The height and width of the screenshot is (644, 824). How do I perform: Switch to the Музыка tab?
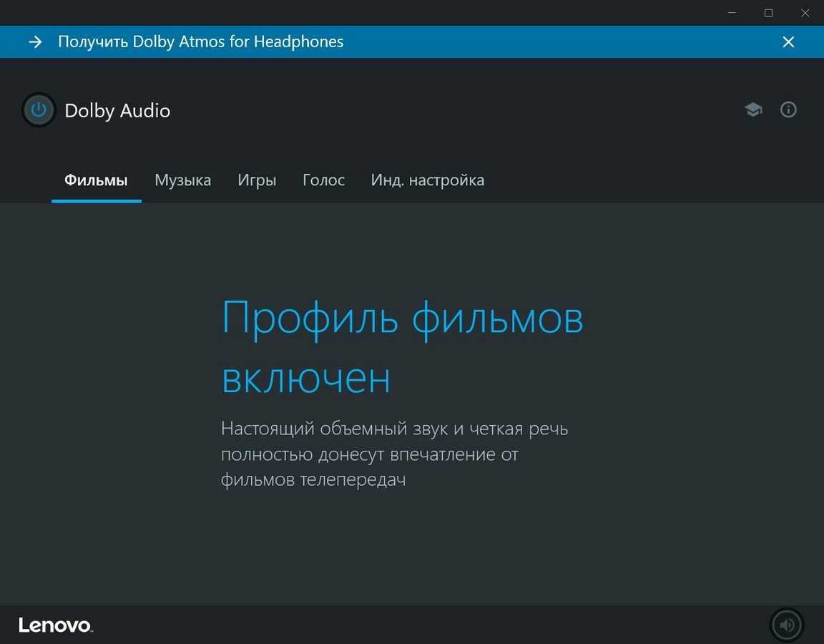[182, 180]
